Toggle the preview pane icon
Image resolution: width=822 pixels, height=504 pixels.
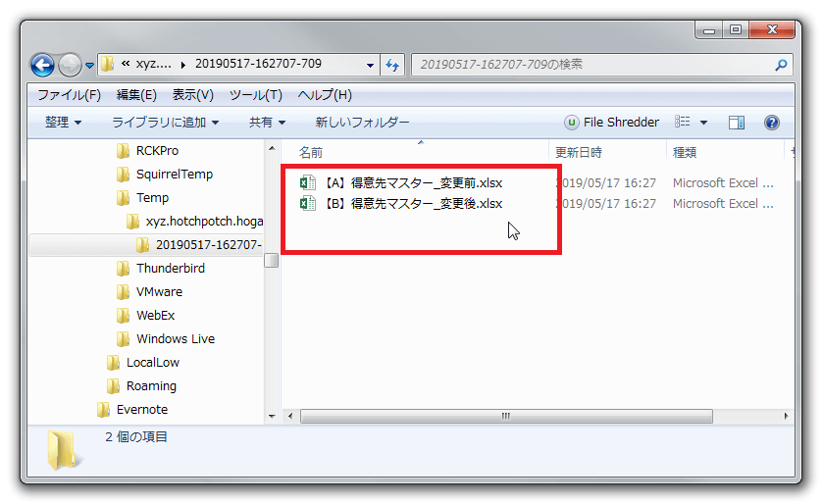point(737,123)
